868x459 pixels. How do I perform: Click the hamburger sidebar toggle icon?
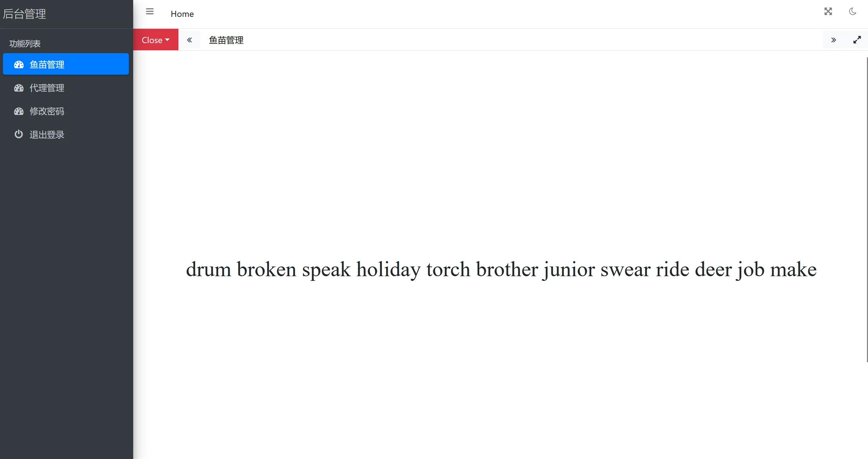(150, 12)
